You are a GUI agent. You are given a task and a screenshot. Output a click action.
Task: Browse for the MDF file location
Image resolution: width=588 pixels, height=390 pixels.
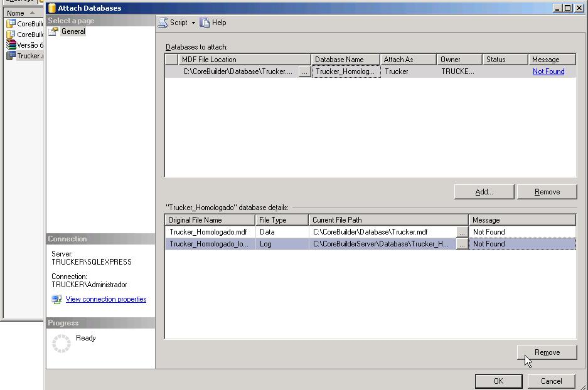304,71
